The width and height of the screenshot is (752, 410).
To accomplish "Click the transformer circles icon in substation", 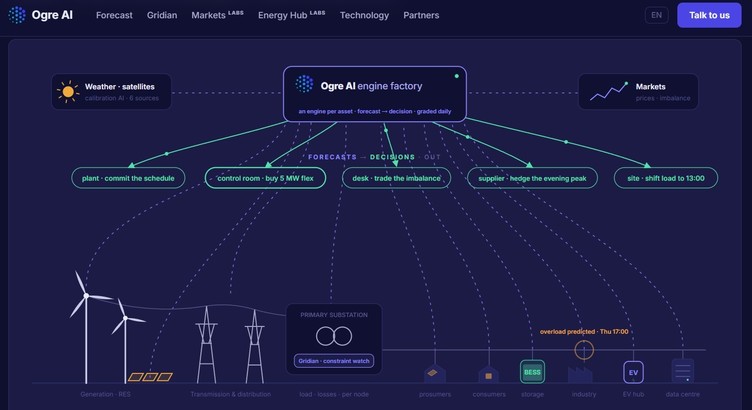I will tap(334, 336).
